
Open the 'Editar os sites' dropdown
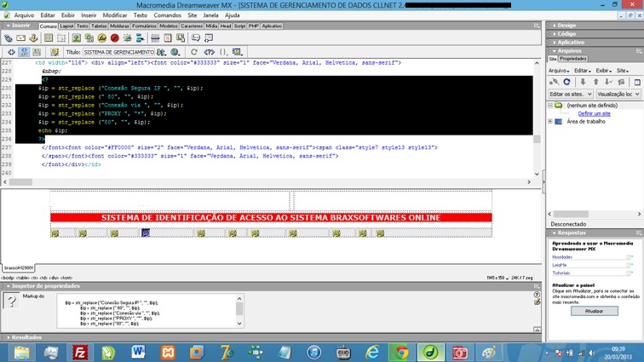pos(571,94)
